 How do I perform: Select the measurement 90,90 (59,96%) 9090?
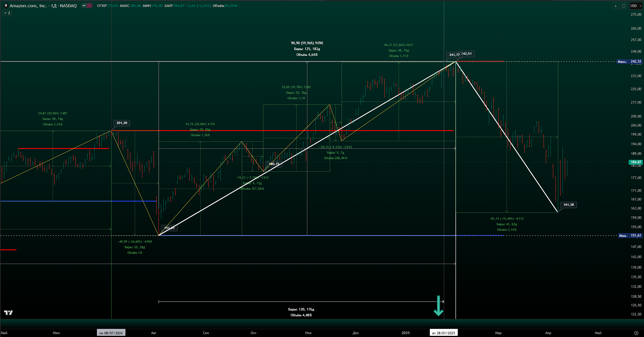tap(307, 43)
